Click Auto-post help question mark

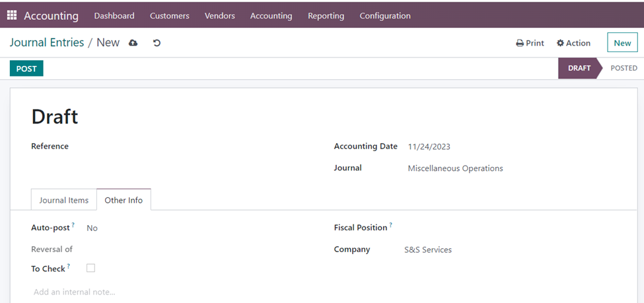click(73, 225)
